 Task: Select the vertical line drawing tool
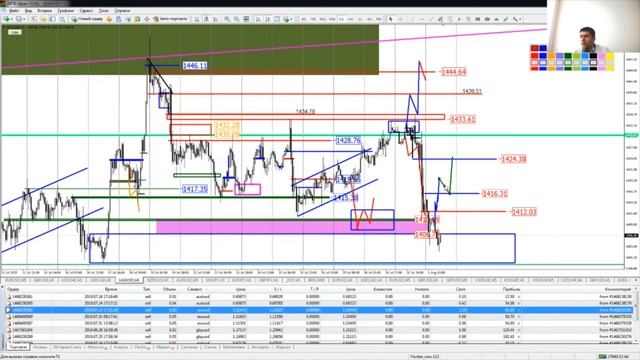click(x=412, y=19)
